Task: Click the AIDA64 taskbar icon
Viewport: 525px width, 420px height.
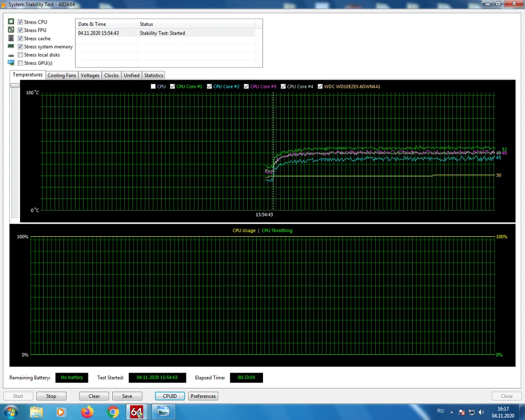Action: click(136, 412)
